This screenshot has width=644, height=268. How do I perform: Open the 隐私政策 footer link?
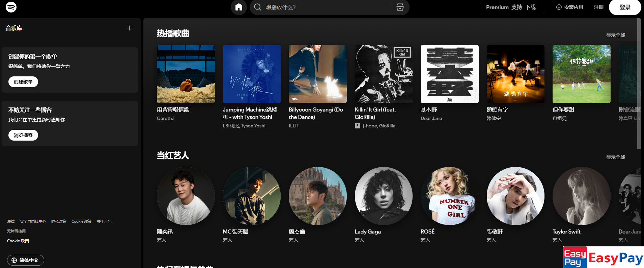click(x=59, y=221)
